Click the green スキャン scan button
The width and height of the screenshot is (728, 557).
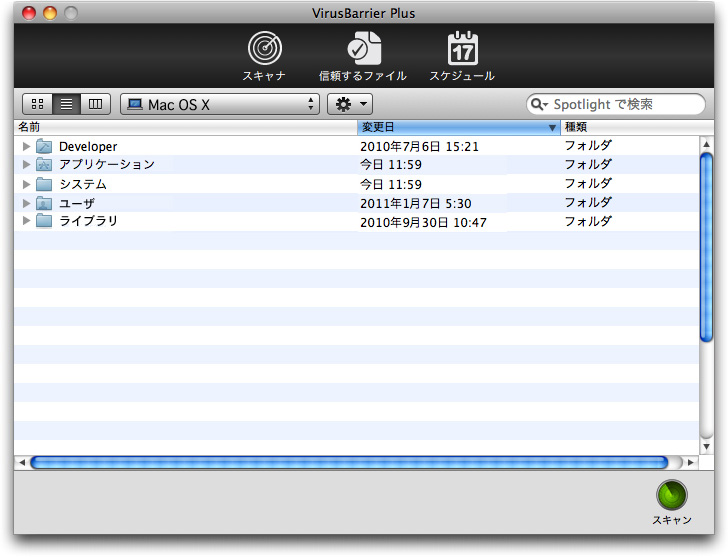(672, 495)
